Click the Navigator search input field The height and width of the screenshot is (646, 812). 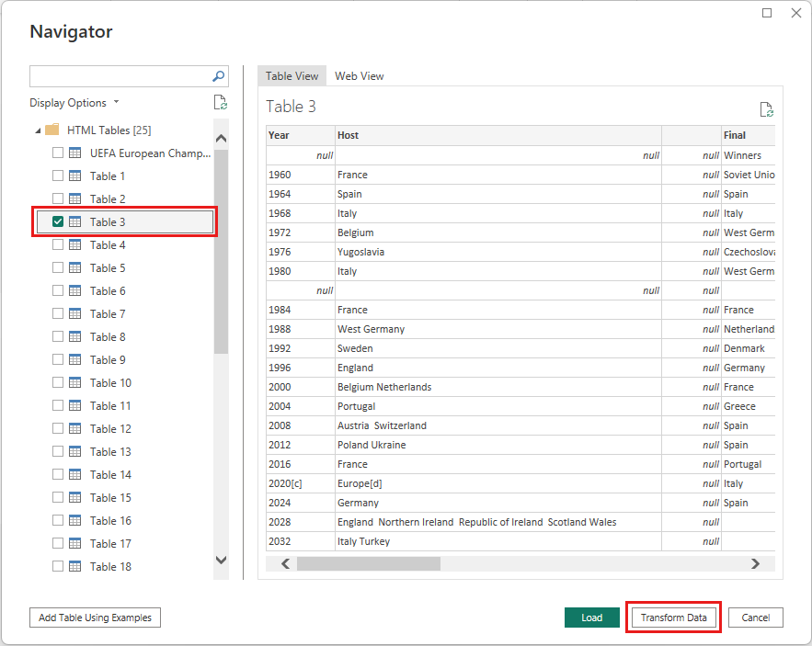tap(120, 76)
